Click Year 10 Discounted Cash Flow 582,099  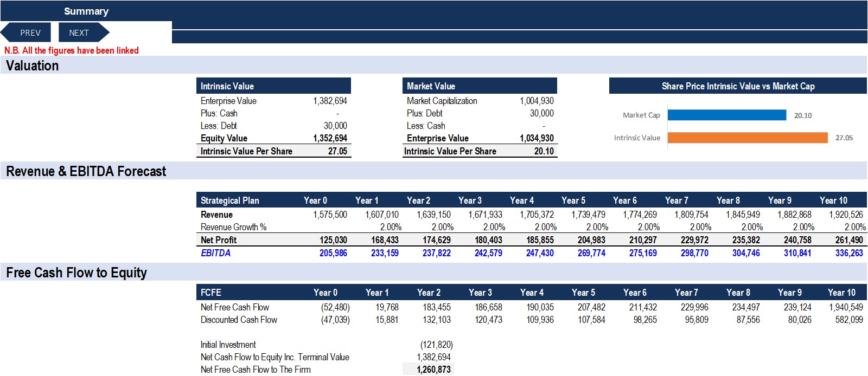pyautogui.click(x=849, y=320)
